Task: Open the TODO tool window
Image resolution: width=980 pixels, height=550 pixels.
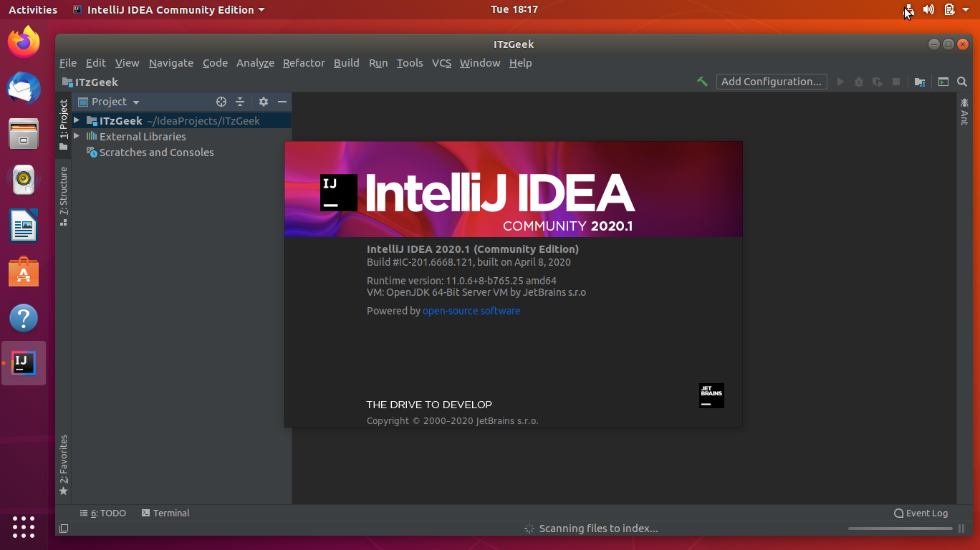Action: (x=102, y=513)
